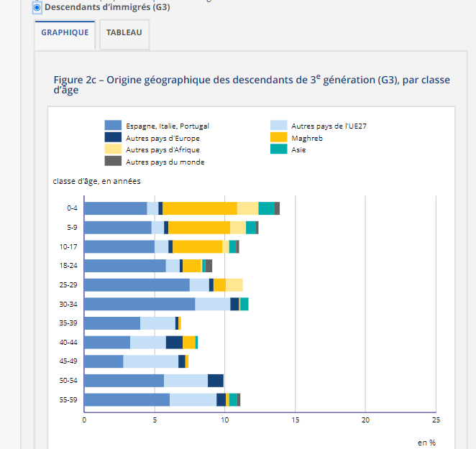Image resolution: width=476 pixels, height=449 pixels.
Task: Click the Maghreb segment in 0-4 bar
Action: [x=200, y=208]
